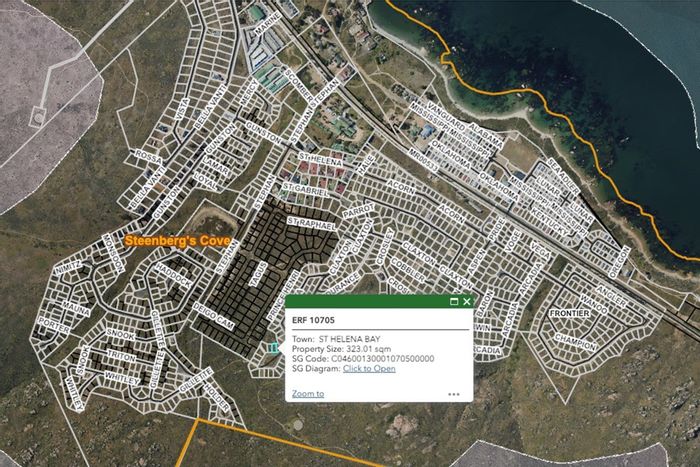
Task: Click the PORTER street label
Action: click(x=54, y=325)
